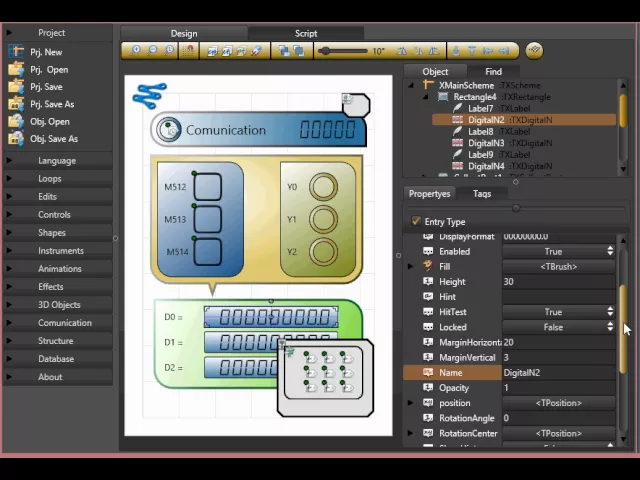Screen dimensions: 640x480
Task: Click the zoom out magnifier toolbar icon
Action: coord(152,51)
